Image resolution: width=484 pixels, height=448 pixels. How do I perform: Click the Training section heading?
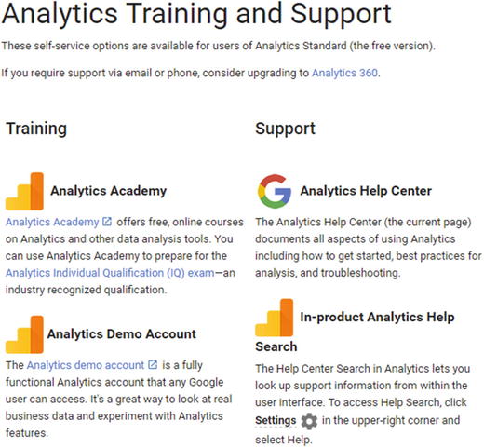tap(36, 129)
